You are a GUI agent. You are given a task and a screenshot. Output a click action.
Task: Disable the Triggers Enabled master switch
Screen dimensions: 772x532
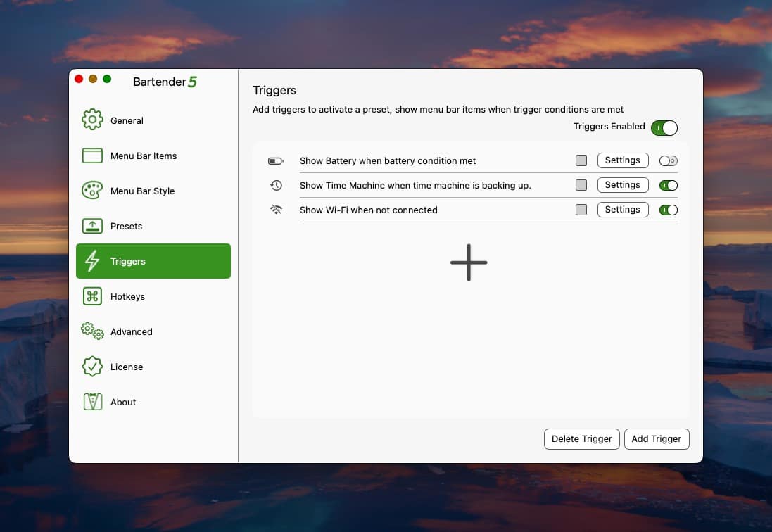664,128
